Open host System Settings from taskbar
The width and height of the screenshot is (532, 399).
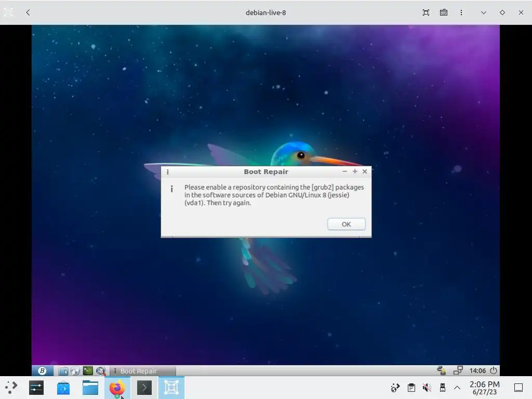click(x=36, y=388)
